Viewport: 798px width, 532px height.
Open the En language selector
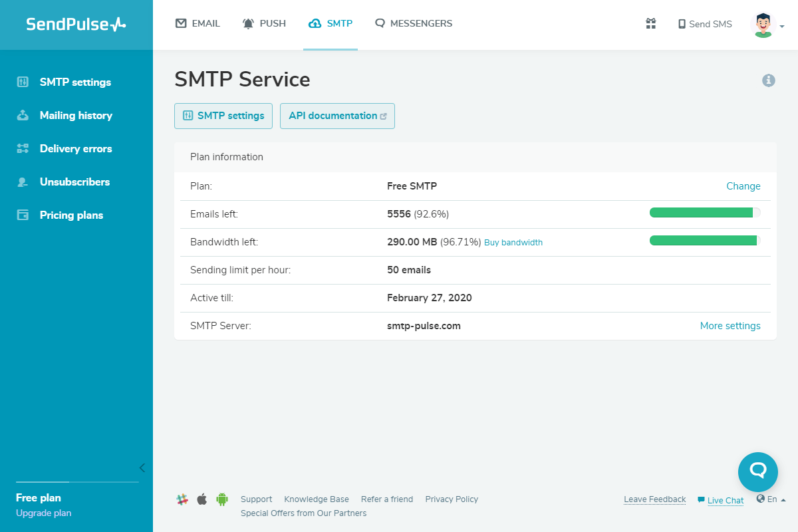771,499
